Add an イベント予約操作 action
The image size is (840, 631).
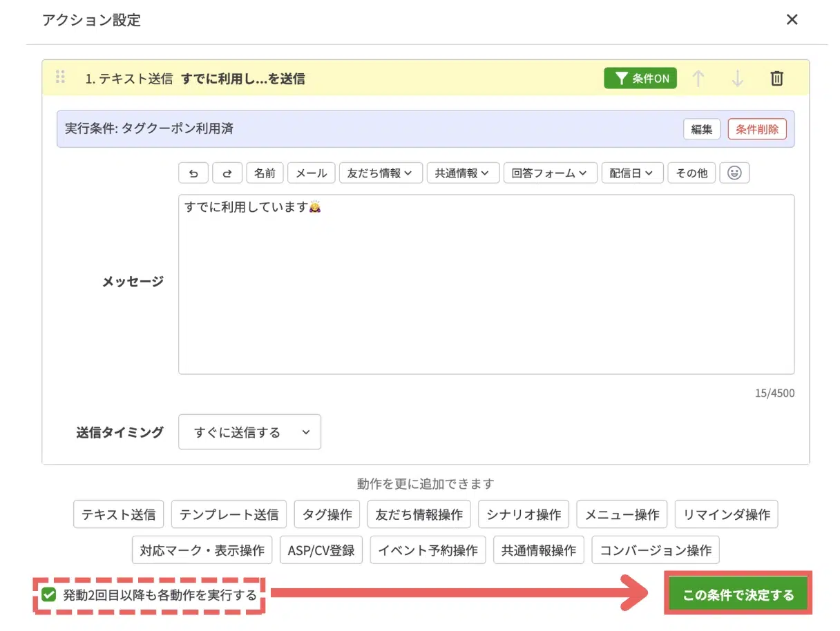(428, 550)
